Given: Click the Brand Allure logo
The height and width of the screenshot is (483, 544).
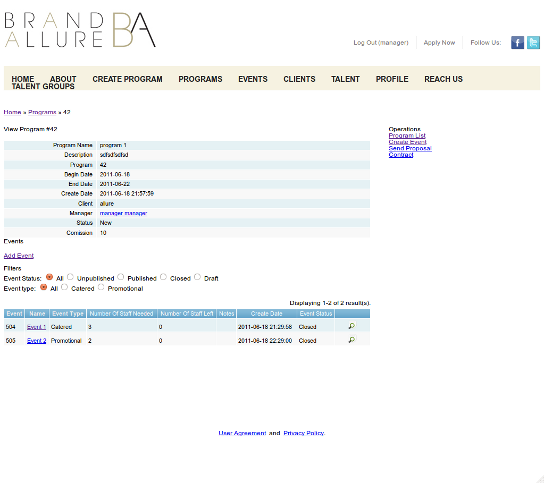Looking at the screenshot, I should [80, 30].
